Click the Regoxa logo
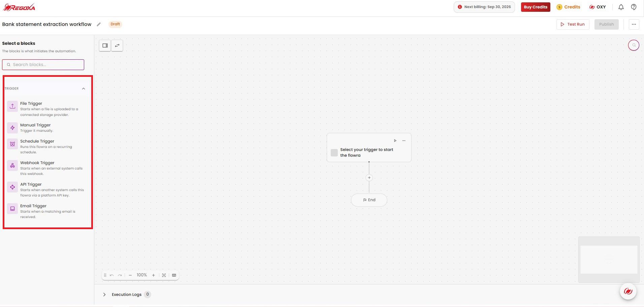 tap(19, 7)
